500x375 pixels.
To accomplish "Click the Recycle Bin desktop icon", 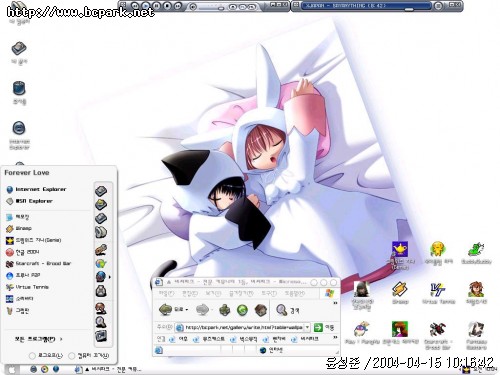I will (19, 89).
